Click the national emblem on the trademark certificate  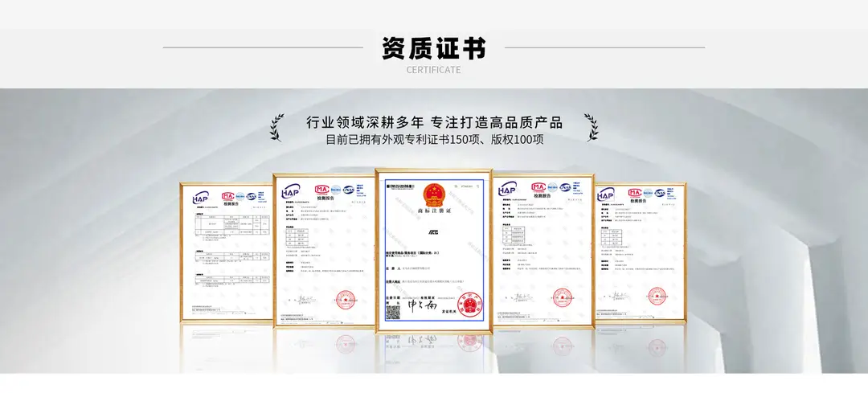pyautogui.click(x=433, y=195)
